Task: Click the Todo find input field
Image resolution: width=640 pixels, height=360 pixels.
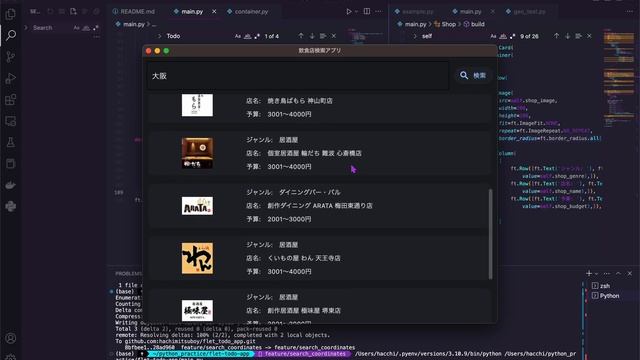Action: coord(198,36)
